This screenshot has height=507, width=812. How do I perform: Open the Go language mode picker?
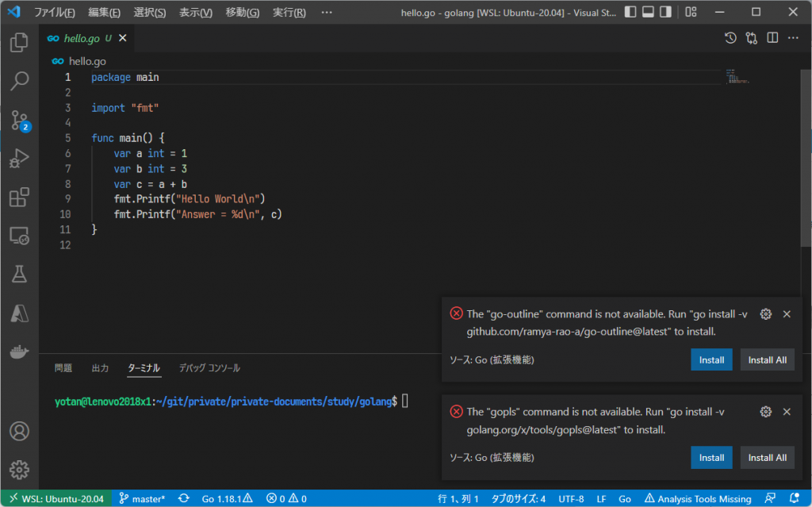pyautogui.click(x=625, y=499)
